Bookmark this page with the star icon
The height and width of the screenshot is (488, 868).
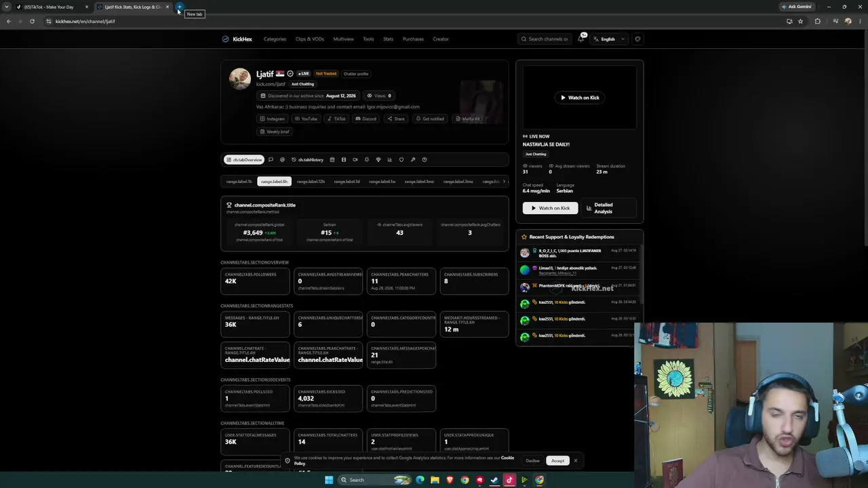pyautogui.click(x=801, y=21)
